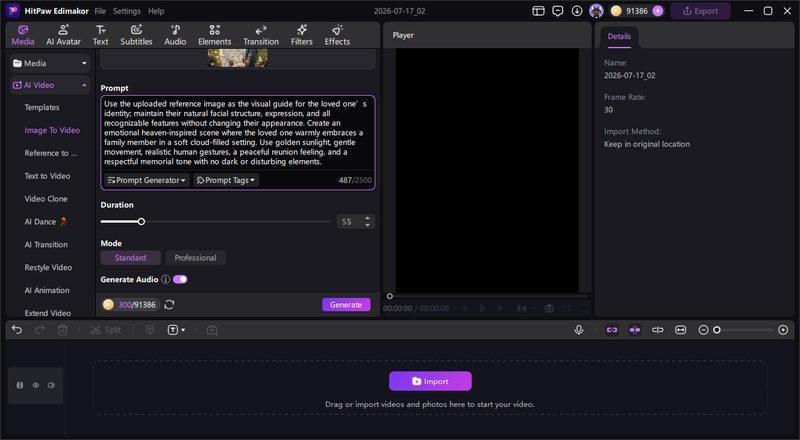Open the Filters tab
Viewport: 800px width, 440px height.
click(302, 35)
